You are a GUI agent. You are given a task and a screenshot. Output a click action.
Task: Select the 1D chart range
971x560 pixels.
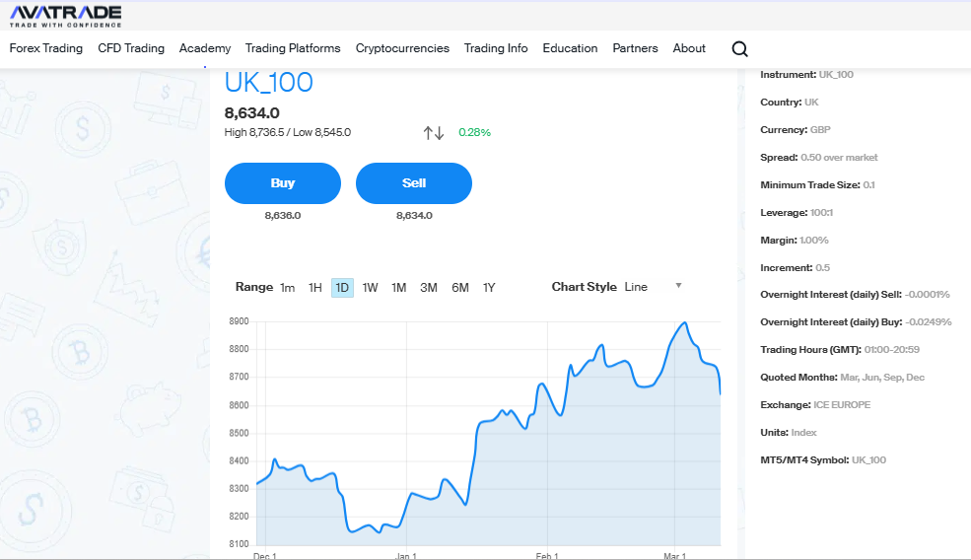click(x=342, y=288)
